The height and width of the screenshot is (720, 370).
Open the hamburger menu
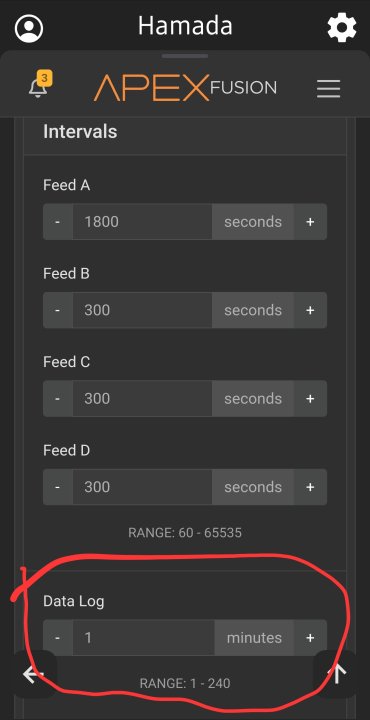[328, 88]
